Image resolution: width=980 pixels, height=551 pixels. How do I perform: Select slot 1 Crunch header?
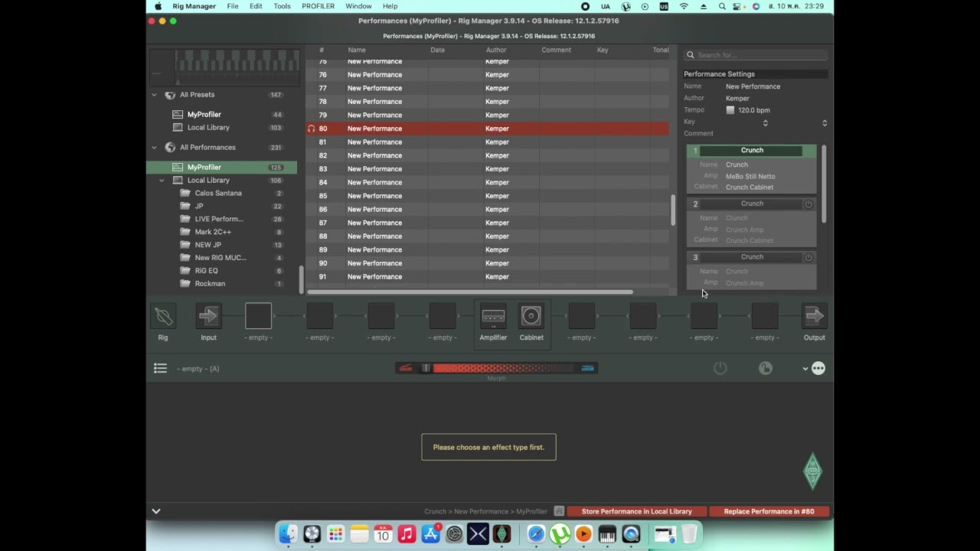[x=752, y=151]
